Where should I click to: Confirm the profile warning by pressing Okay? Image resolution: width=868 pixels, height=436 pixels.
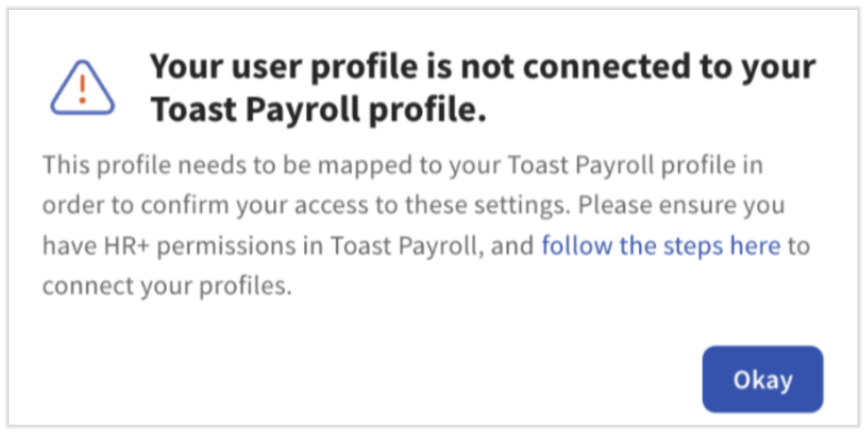[761, 379]
